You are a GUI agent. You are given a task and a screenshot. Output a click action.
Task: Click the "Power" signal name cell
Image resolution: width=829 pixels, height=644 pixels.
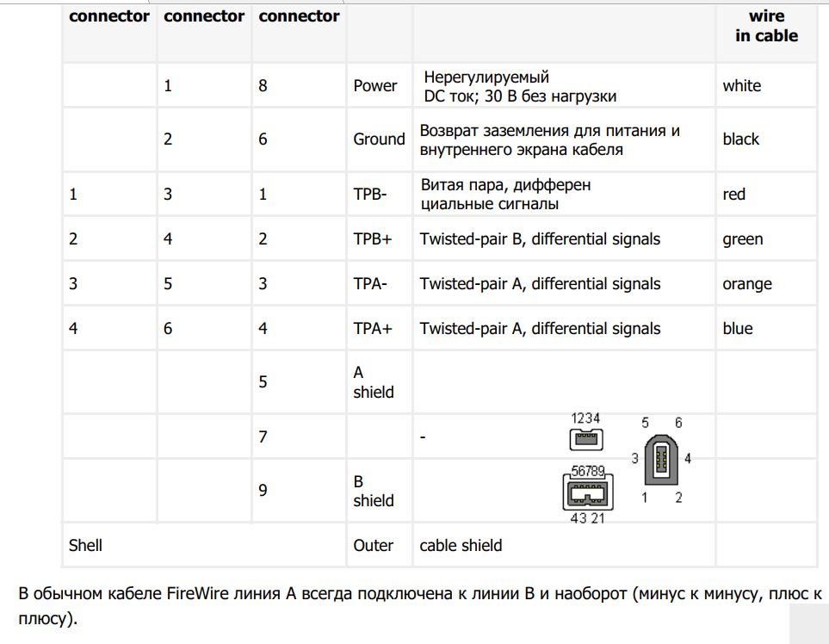point(375,86)
